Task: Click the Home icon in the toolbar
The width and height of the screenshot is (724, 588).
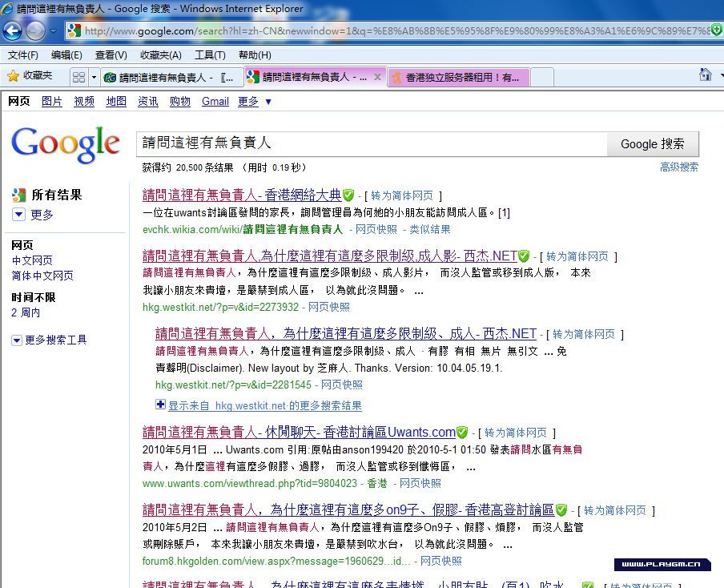Action: tap(705, 75)
